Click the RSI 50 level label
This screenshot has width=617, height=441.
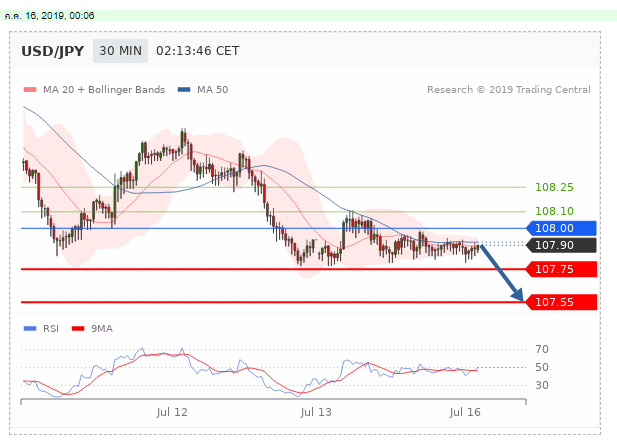point(542,367)
